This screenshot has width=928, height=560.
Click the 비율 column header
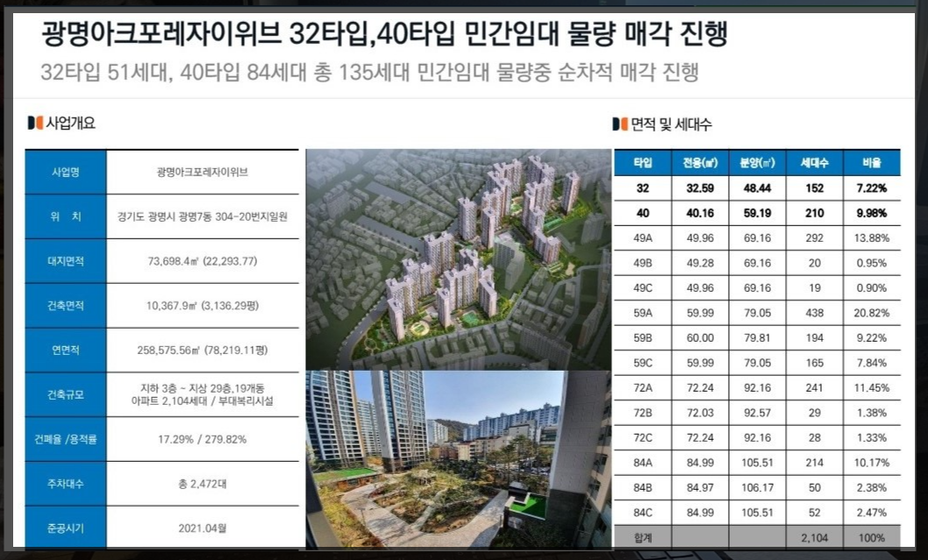872,163
